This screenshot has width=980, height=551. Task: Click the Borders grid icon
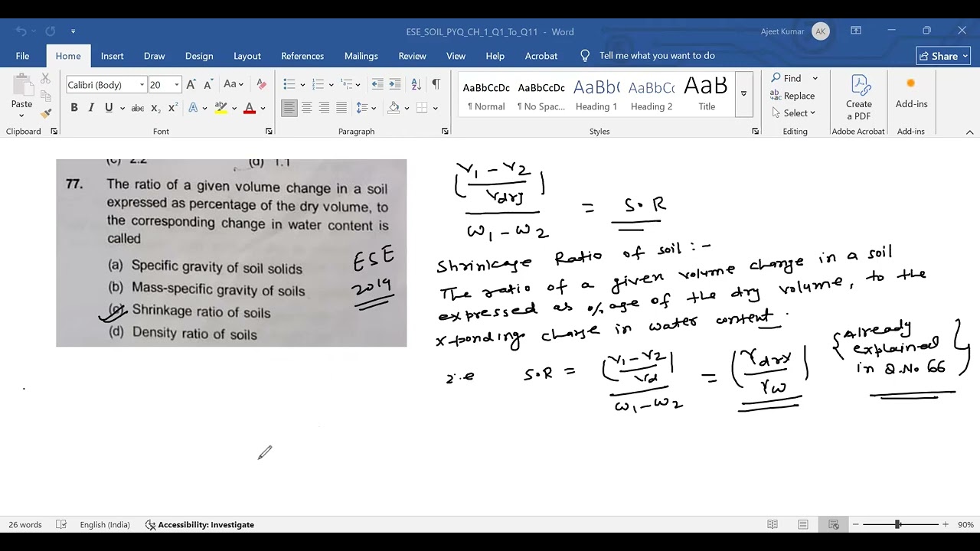(x=422, y=108)
